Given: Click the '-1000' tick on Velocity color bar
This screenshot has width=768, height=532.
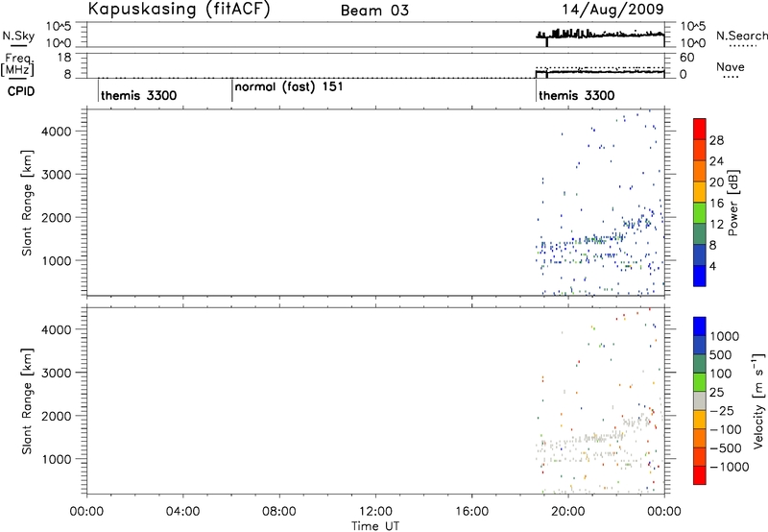Looking at the screenshot, I should [x=730, y=467].
